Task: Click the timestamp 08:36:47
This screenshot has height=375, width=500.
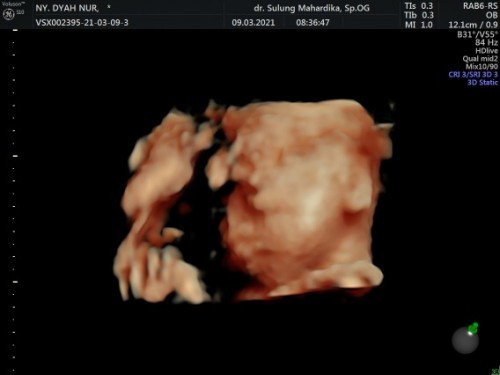Action: click(313, 23)
